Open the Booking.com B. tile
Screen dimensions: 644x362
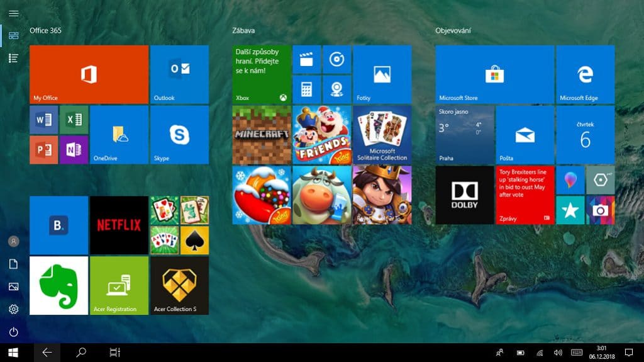tap(58, 225)
